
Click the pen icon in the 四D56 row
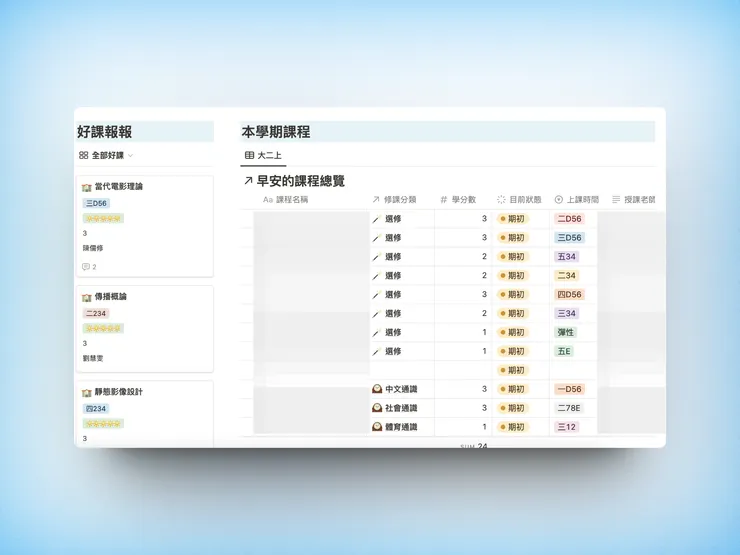(377, 294)
